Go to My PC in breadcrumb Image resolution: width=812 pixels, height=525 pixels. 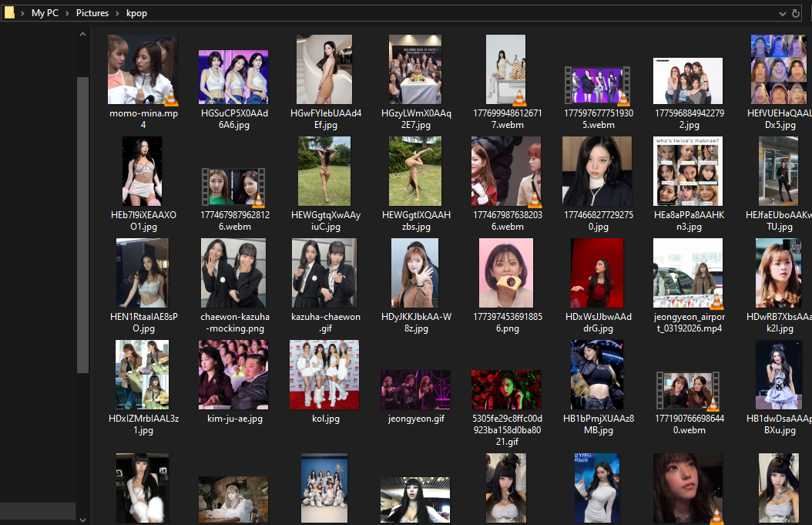point(45,13)
